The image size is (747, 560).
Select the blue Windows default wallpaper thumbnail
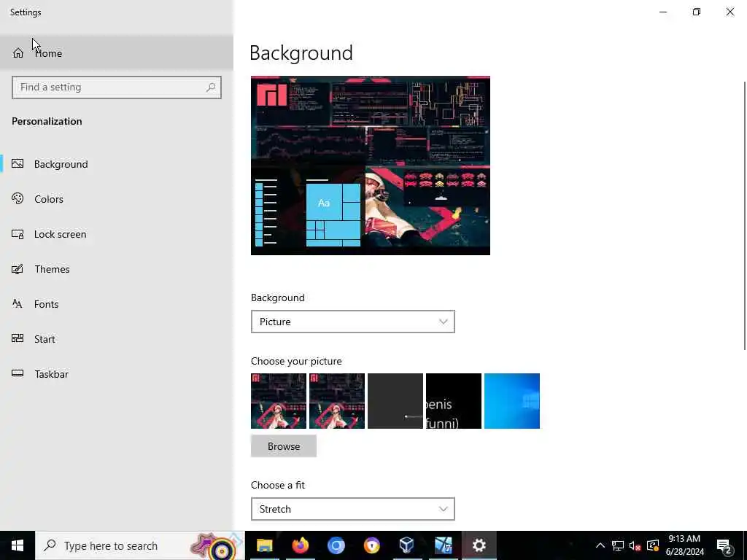coord(512,401)
